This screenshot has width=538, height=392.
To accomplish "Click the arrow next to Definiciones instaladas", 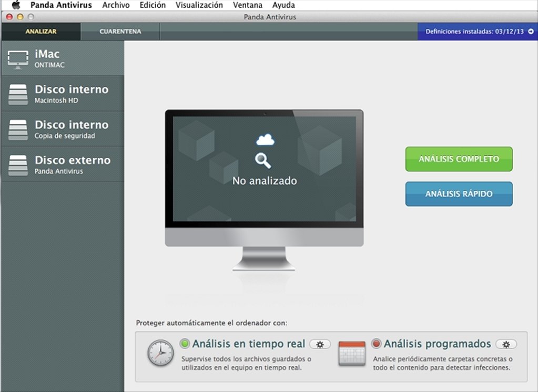I will pyautogui.click(x=531, y=31).
